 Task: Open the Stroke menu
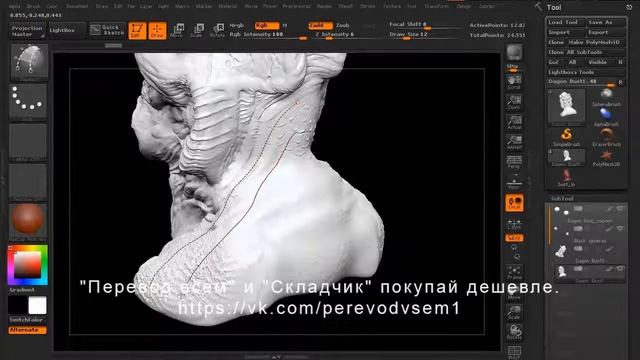click(367, 6)
